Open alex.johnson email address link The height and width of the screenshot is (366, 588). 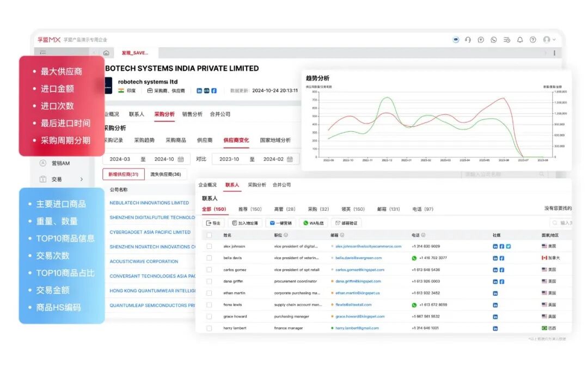click(x=368, y=246)
